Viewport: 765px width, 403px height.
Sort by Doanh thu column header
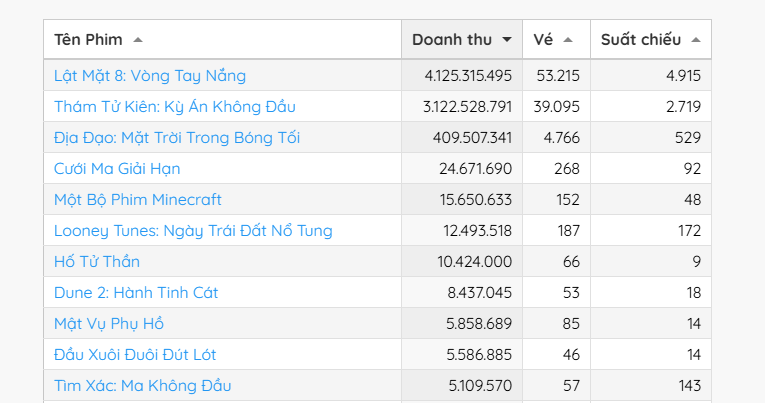[x=452, y=40]
